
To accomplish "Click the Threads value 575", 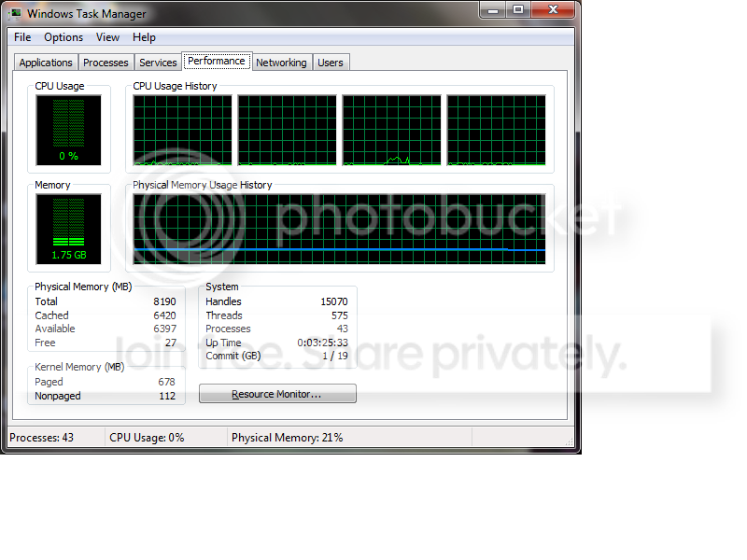I will coord(340,315).
